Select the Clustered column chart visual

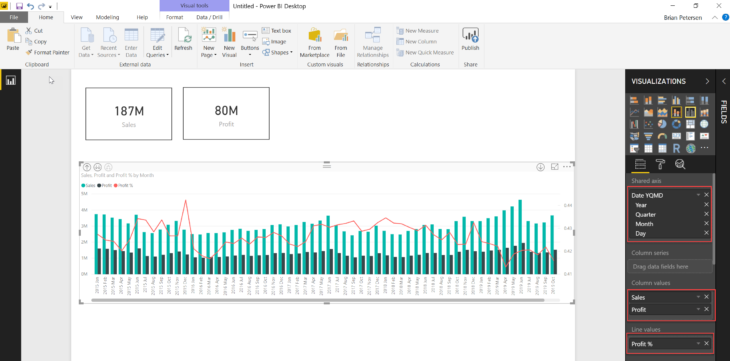[x=676, y=100]
